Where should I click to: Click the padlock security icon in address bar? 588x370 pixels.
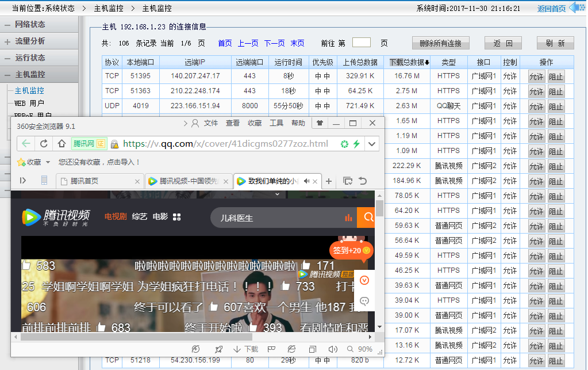115,144
